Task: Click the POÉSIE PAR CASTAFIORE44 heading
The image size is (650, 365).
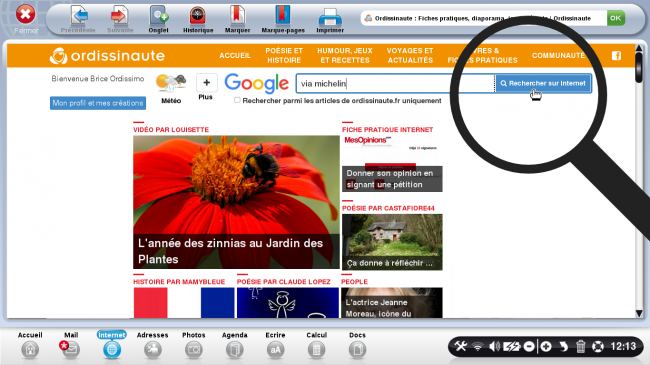Action: pyautogui.click(x=388, y=208)
